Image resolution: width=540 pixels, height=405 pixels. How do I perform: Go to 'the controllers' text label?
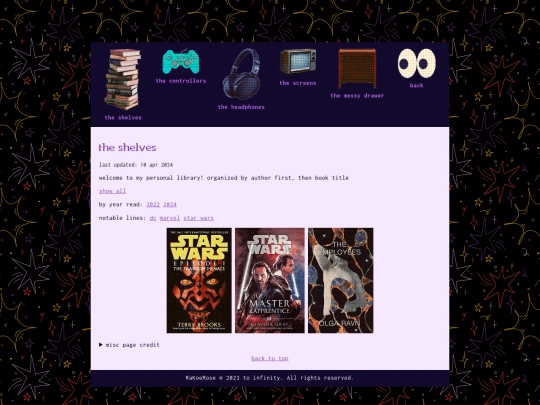click(x=181, y=81)
